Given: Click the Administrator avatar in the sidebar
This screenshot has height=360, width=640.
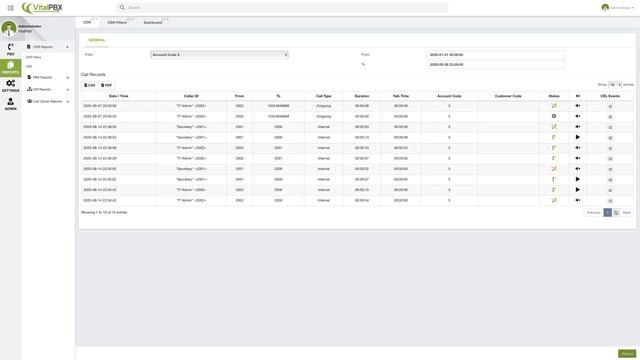Looking at the screenshot, I should (9, 28).
